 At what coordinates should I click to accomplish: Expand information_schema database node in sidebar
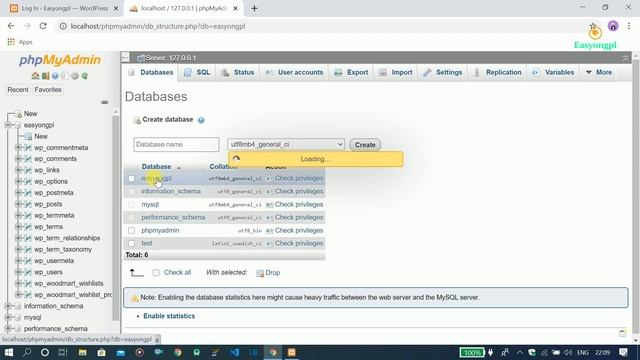click(x=8, y=306)
